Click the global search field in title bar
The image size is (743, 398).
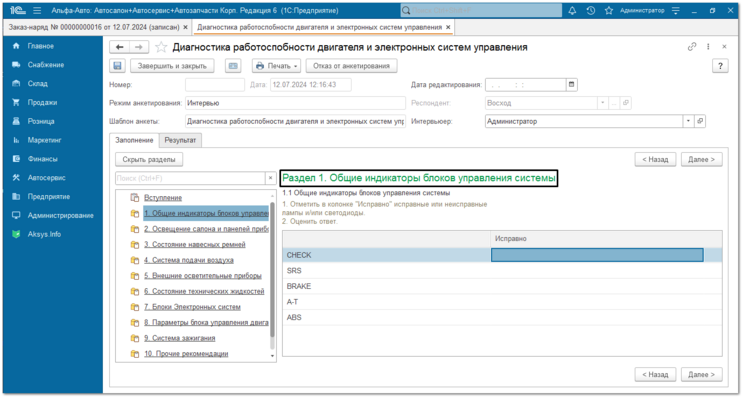pyautogui.click(x=481, y=10)
